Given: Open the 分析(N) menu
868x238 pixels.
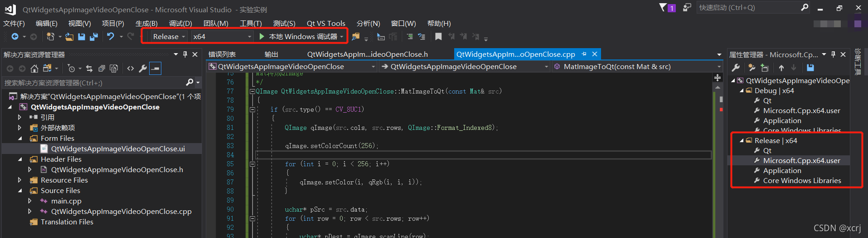Looking at the screenshot, I should [368, 23].
